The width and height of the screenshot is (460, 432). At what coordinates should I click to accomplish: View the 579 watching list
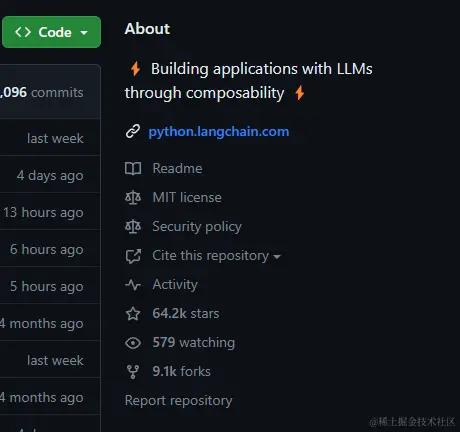(193, 342)
